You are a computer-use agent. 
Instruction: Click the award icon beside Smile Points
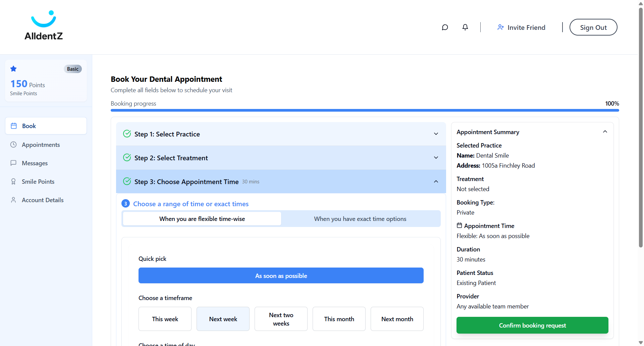(x=13, y=182)
